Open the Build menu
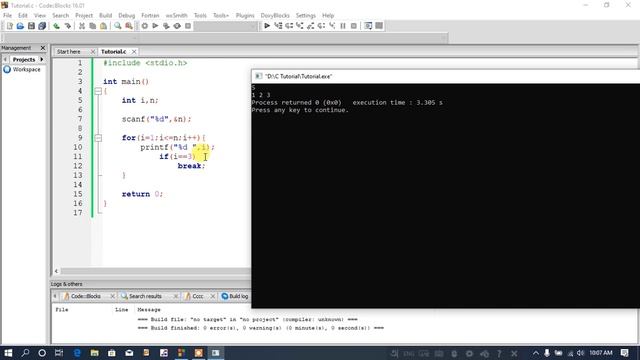 [105, 15]
